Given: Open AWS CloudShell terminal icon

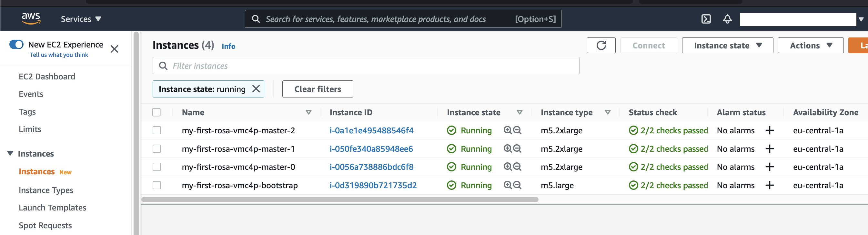Looking at the screenshot, I should (706, 19).
